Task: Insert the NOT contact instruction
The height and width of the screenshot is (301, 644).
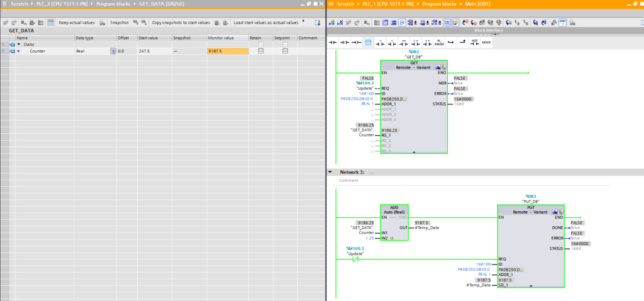Action: pyautogui.click(x=474, y=43)
